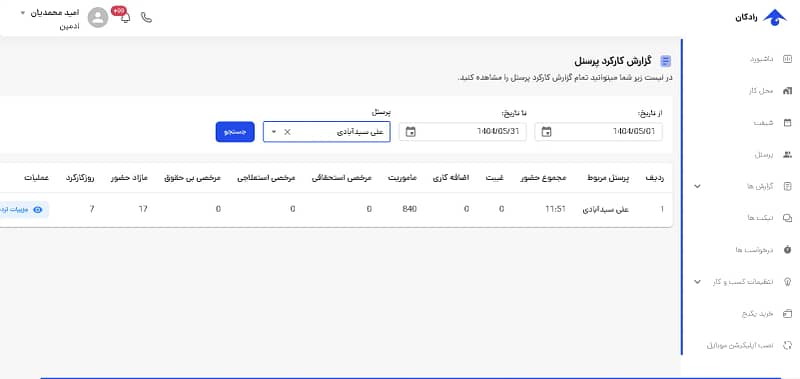Click the تا تاریخ date field 1404/05/31

click(462, 132)
